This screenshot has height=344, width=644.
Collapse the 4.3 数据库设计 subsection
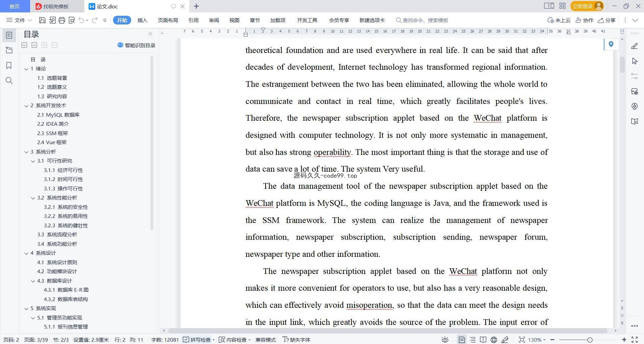33,281
